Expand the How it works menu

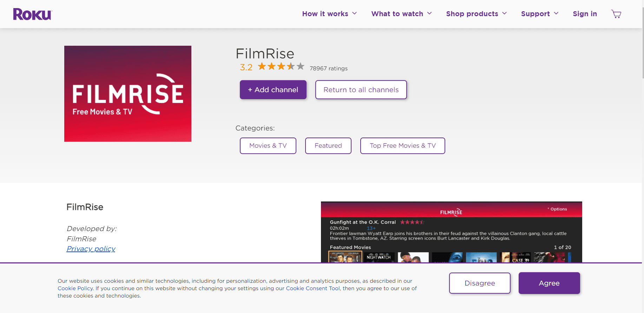pos(329,14)
